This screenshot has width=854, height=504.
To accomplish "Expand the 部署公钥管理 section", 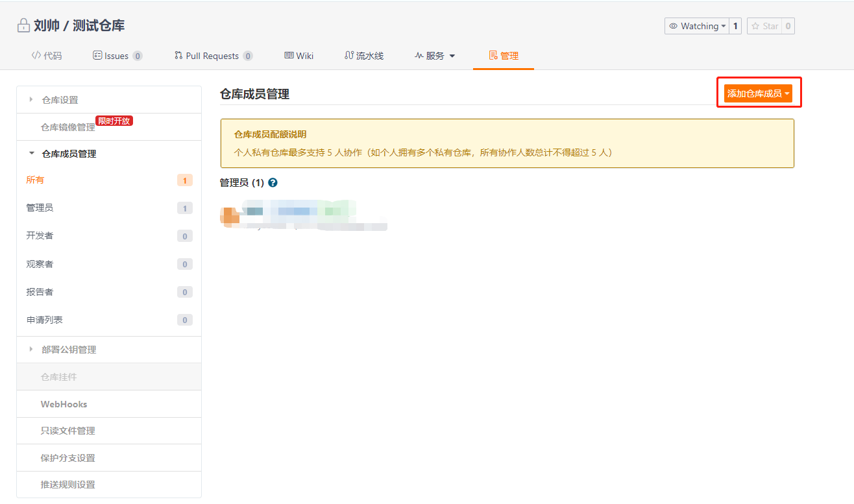I will 109,350.
